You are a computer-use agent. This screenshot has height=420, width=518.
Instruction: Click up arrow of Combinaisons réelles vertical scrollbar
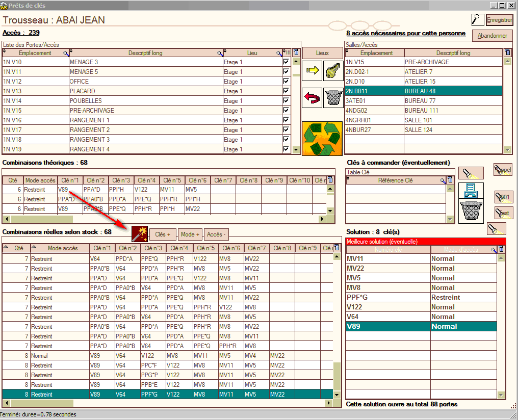pos(336,256)
